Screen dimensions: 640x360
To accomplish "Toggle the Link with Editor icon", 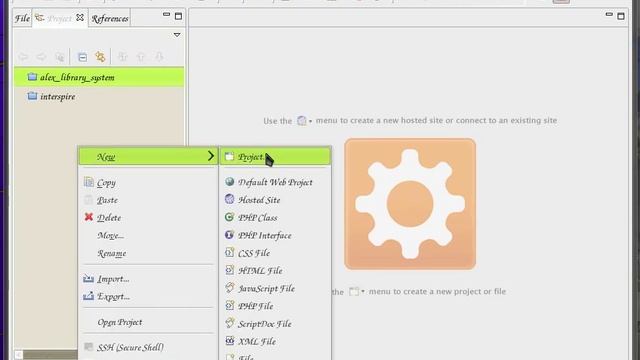I will [100, 57].
